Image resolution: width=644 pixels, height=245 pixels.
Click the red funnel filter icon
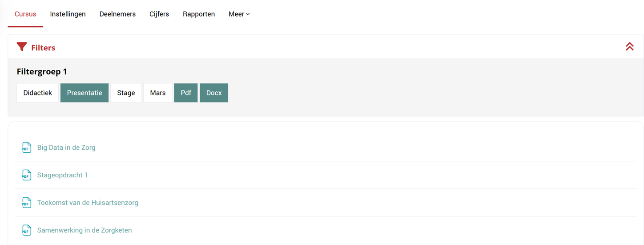click(x=22, y=47)
